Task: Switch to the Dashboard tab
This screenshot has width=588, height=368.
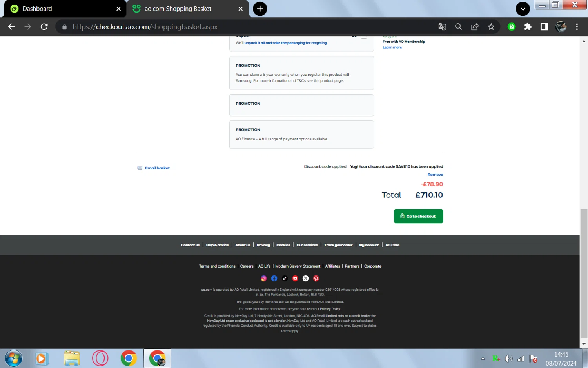Action: [65, 9]
